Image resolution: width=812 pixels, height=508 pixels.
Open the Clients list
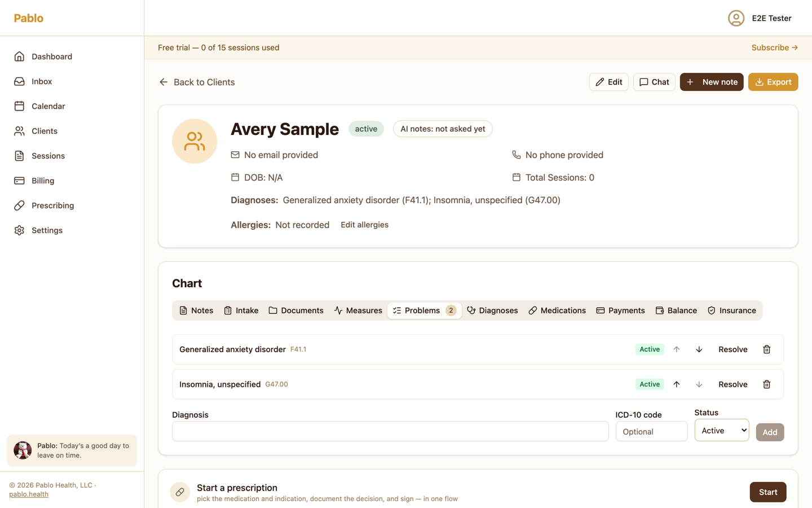[72, 131]
